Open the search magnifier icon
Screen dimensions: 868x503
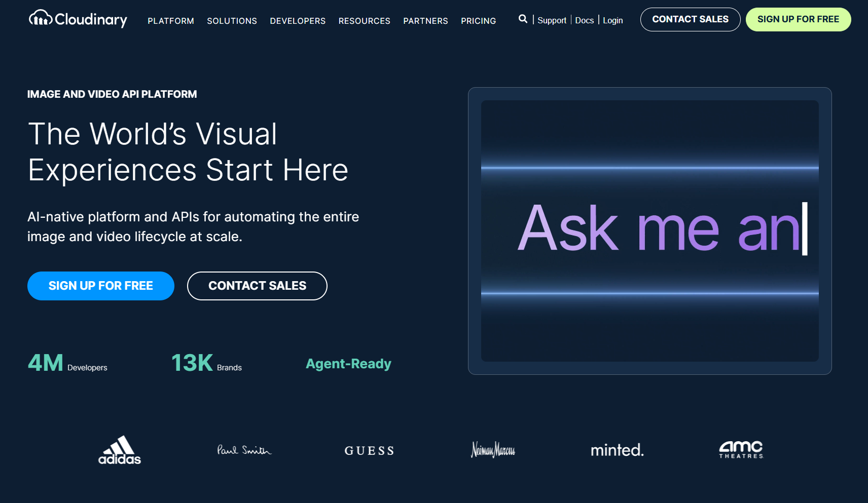[523, 19]
